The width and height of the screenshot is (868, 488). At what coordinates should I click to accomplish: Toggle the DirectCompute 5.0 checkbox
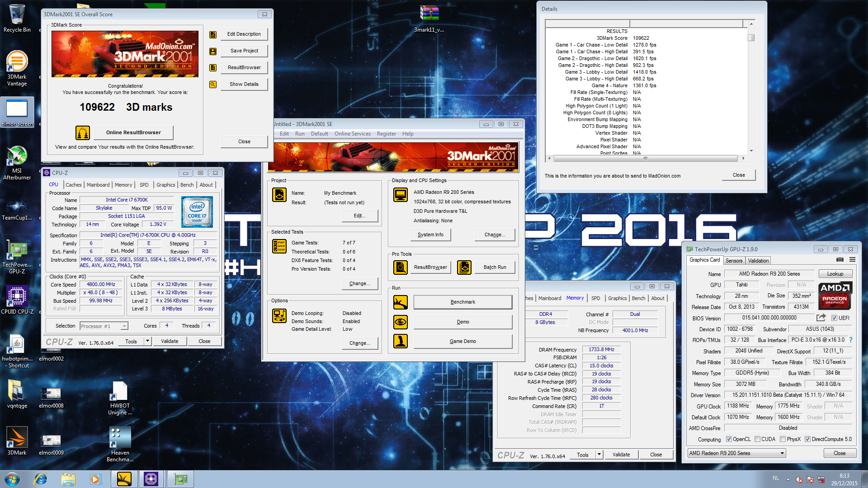807,439
